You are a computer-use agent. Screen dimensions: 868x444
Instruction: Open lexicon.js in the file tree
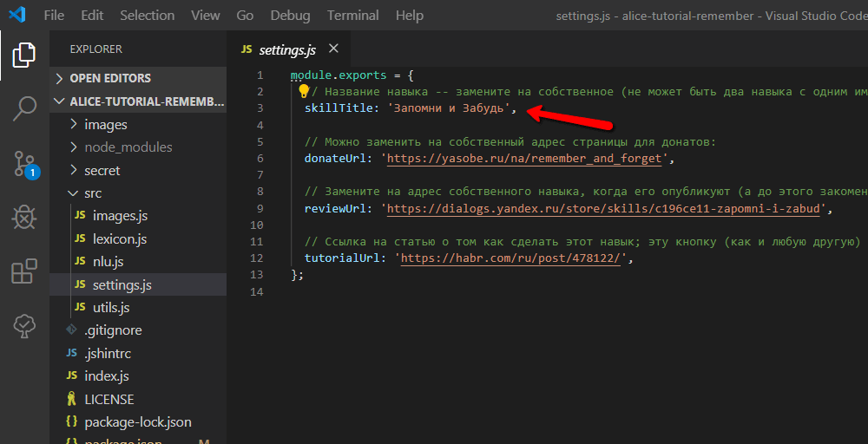[119, 238]
